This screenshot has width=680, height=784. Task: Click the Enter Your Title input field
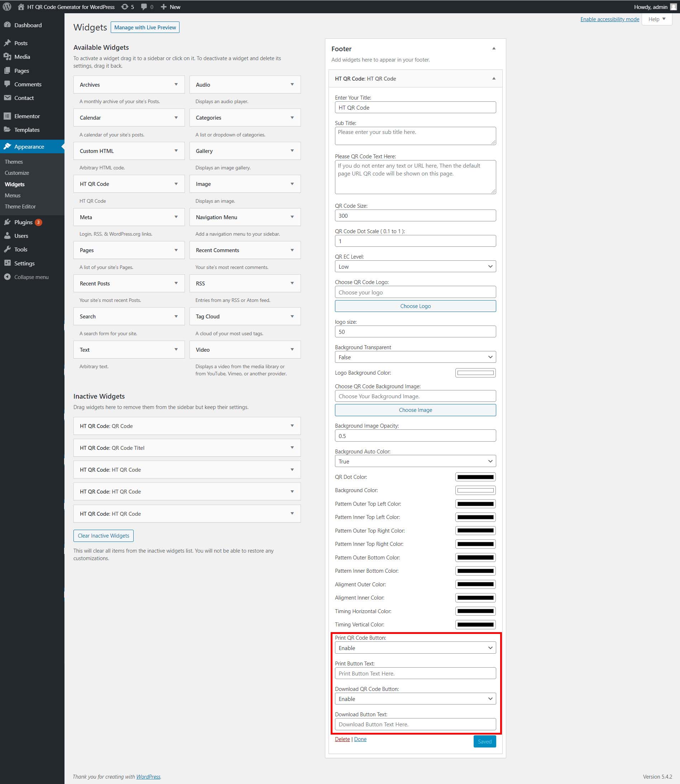[x=415, y=107]
